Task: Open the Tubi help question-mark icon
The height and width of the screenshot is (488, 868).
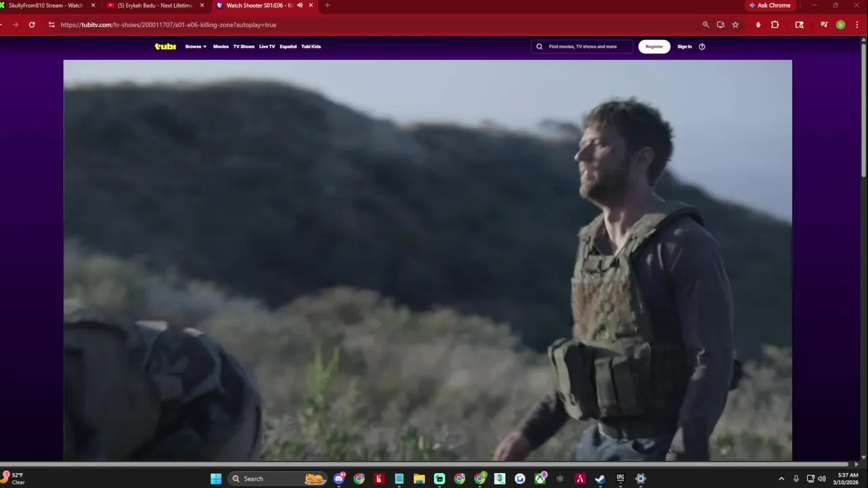Action: point(702,47)
